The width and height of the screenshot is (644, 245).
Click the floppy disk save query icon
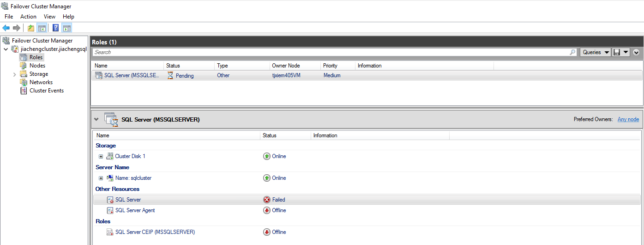point(616,52)
